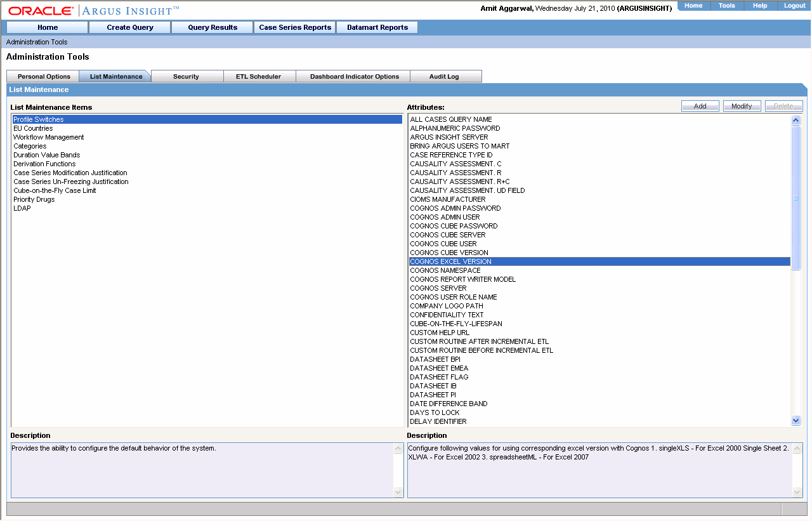
Task: Click the Oracle Argus Insight logo
Action: click(94, 11)
